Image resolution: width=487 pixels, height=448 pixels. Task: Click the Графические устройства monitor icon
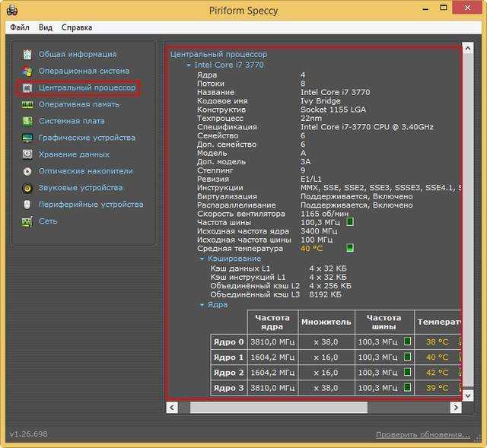[27, 138]
